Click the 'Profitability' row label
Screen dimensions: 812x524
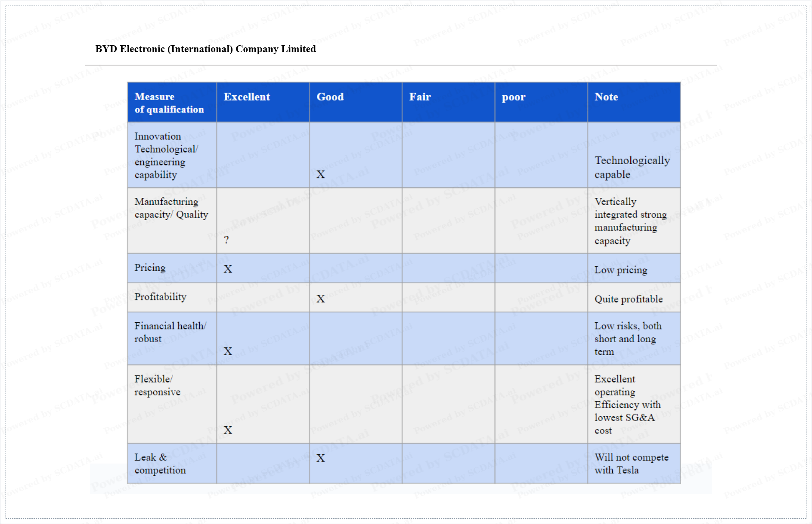coord(160,297)
